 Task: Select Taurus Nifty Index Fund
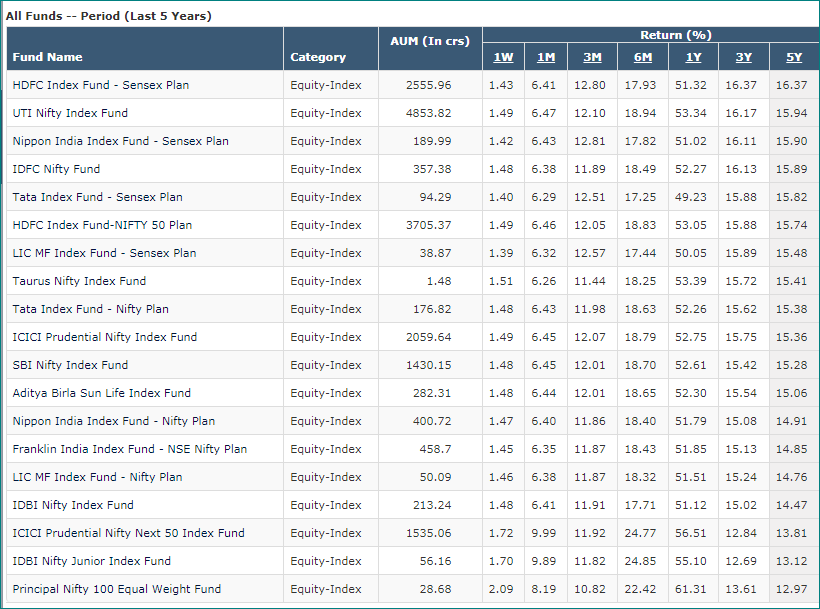(x=79, y=281)
